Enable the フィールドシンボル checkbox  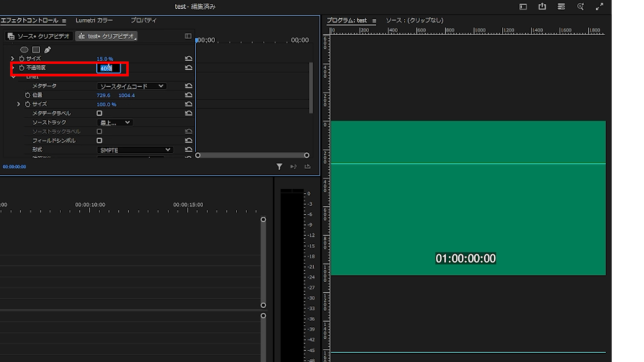(99, 140)
